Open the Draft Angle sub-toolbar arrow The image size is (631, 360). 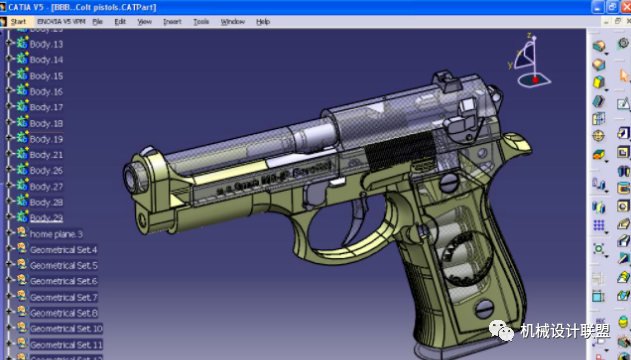(x=607, y=89)
